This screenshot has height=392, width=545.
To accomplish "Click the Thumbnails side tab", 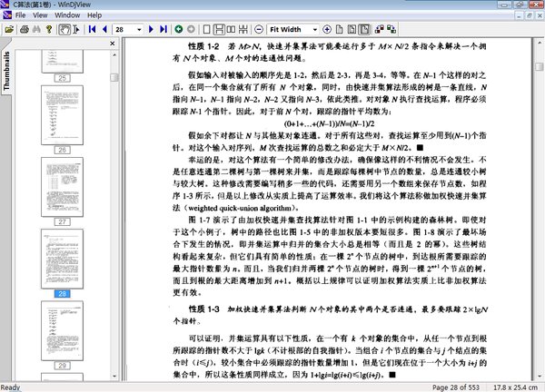I will click(6, 71).
